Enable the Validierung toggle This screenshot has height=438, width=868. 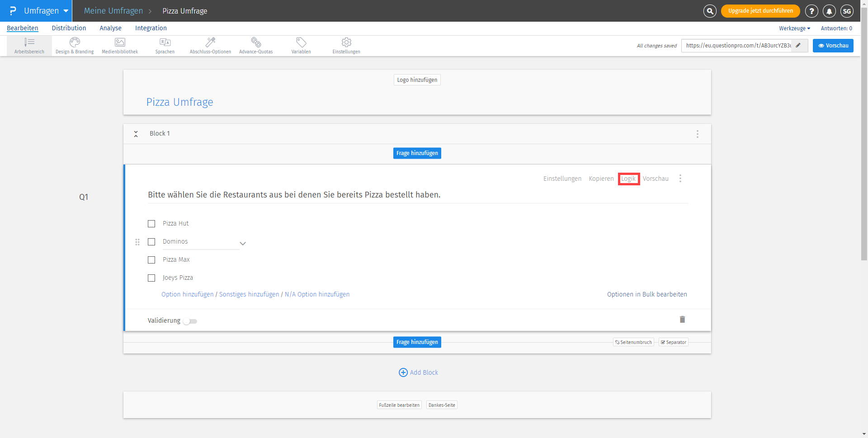coord(189,321)
